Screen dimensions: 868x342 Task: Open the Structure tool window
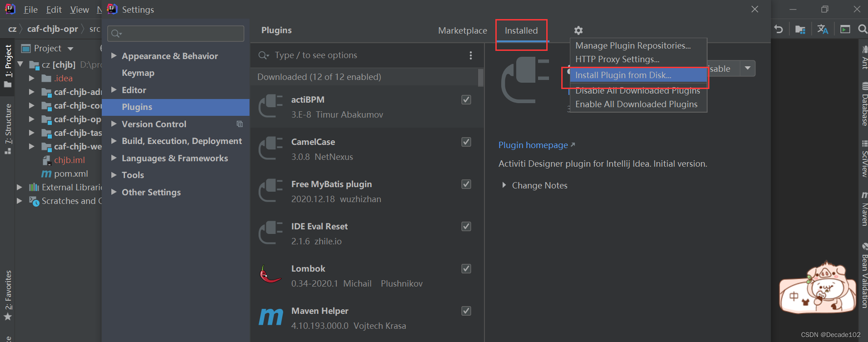point(8,129)
